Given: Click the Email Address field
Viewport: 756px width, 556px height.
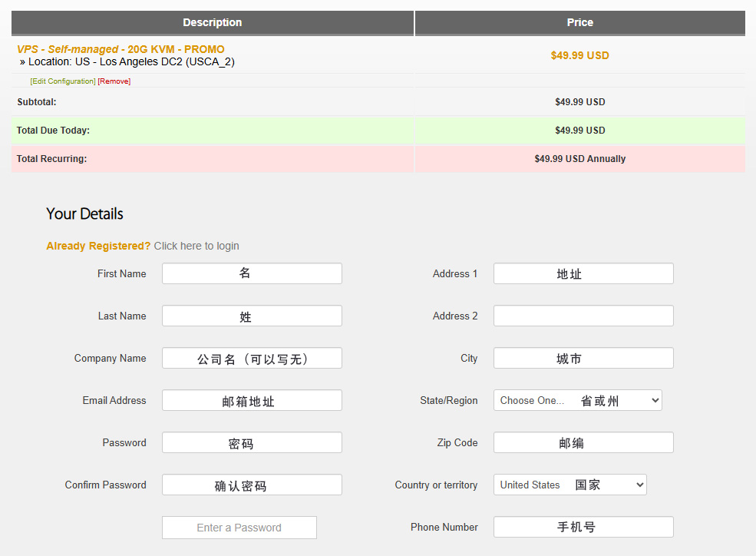Looking at the screenshot, I should tap(252, 400).
